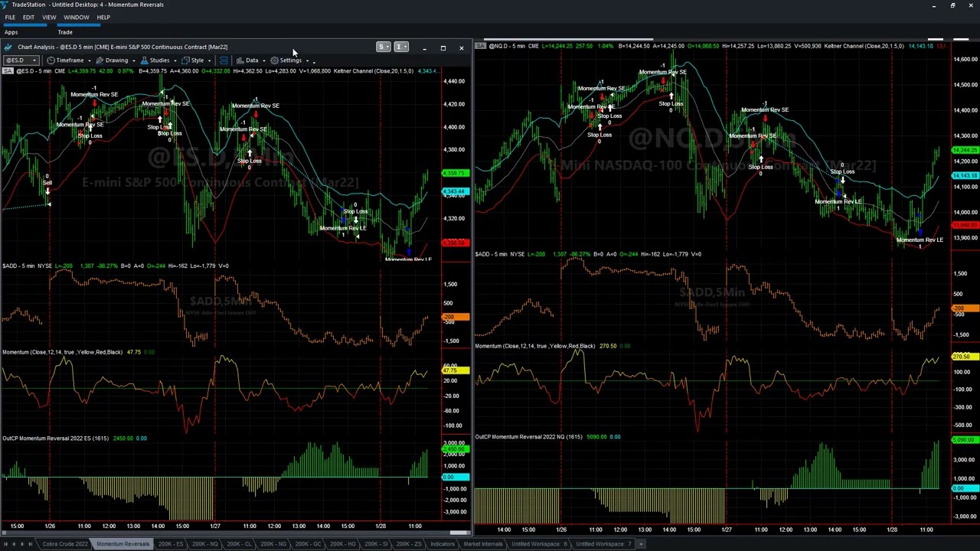Open the Trade panel

coord(65,32)
